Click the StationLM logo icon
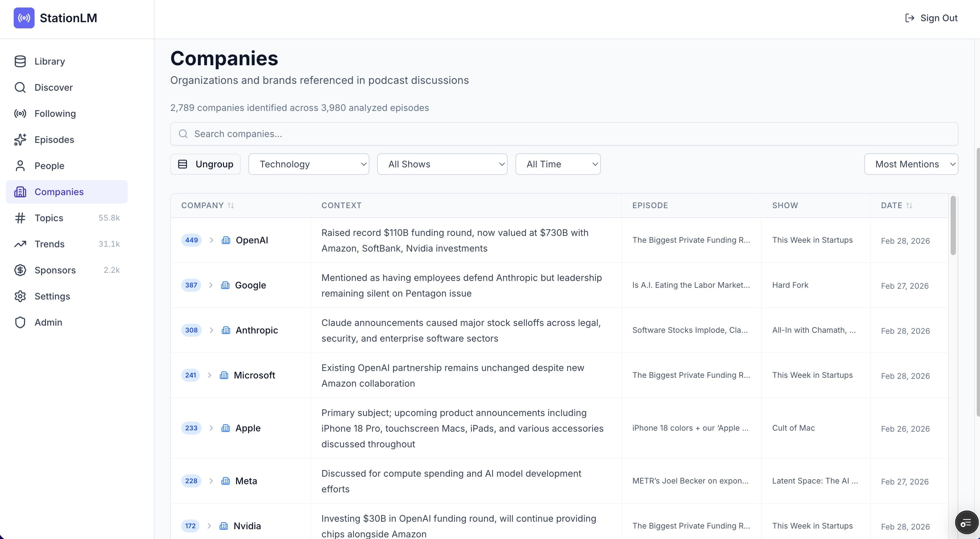Screen dimensions: 980x539 coord(23,18)
